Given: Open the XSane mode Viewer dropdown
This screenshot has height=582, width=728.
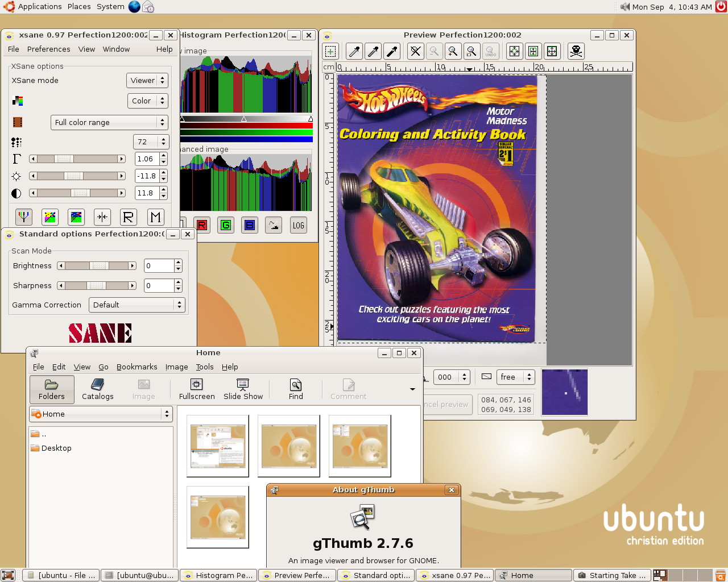Looking at the screenshot, I should tap(147, 80).
